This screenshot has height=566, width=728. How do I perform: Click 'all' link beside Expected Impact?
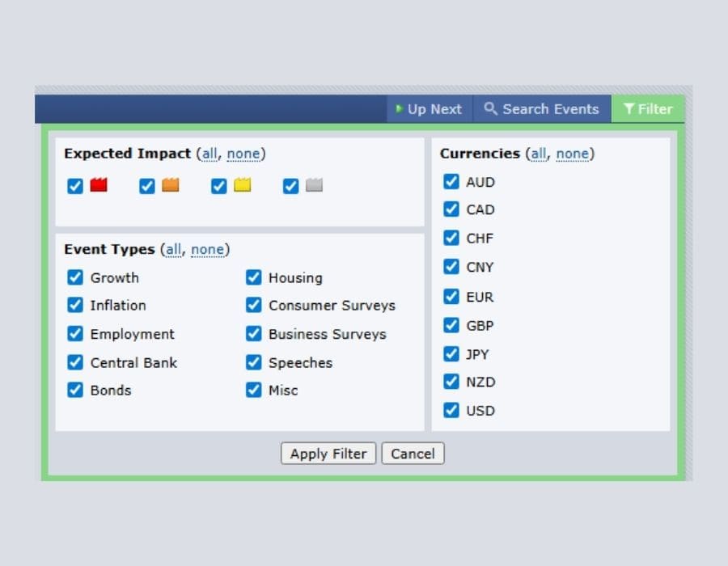click(x=210, y=154)
